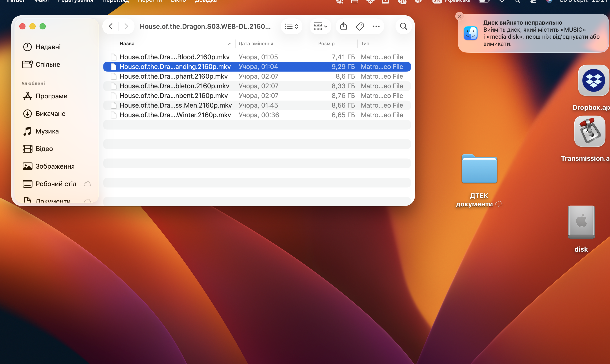This screenshot has height=364, width=610.
Task: Sort files by Тип column
Action: 365,44
